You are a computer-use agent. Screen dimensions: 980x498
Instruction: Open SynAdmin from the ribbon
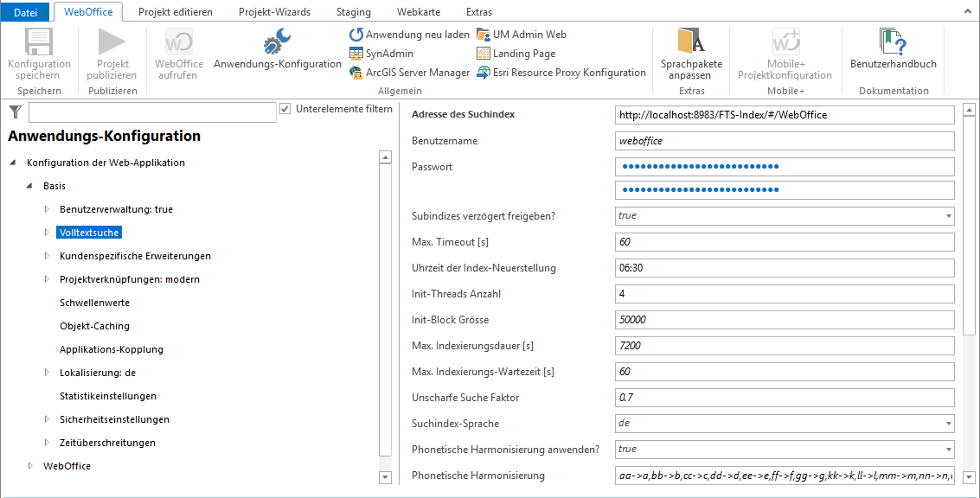pos(356,54)
